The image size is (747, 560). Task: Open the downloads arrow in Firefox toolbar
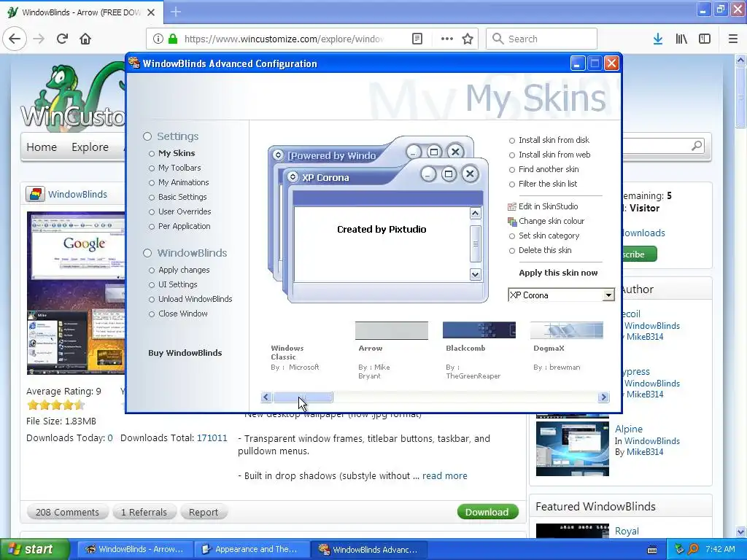pos(658,39)
